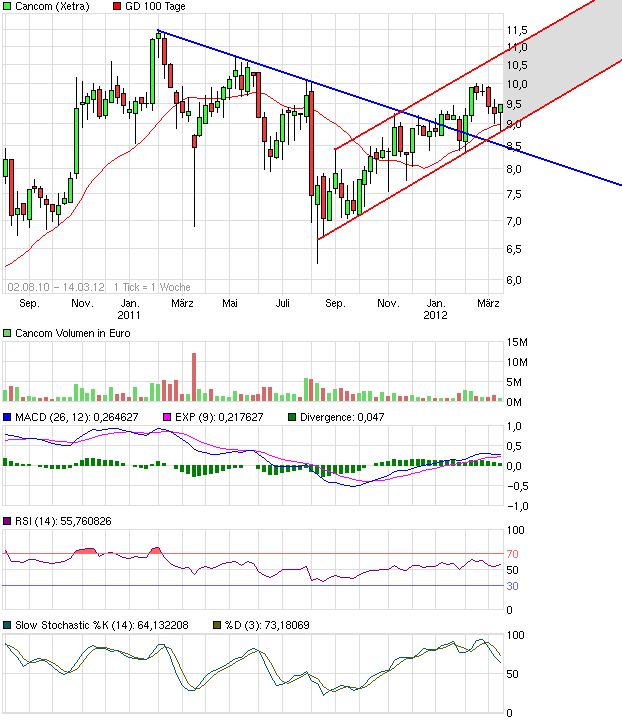Click the 8,0 price axis label
The width and height of the screenshot is (622, 722).
click(x=514, y=169)
